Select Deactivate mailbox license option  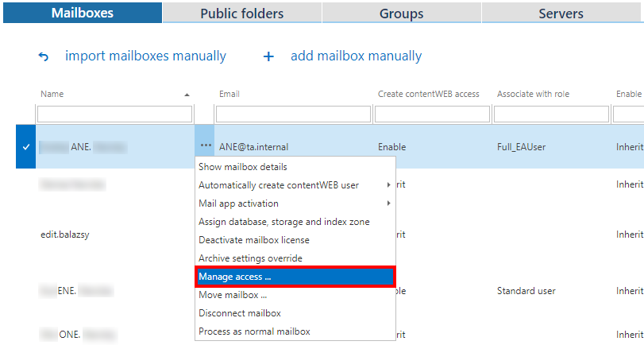click(x=254, y=240)
